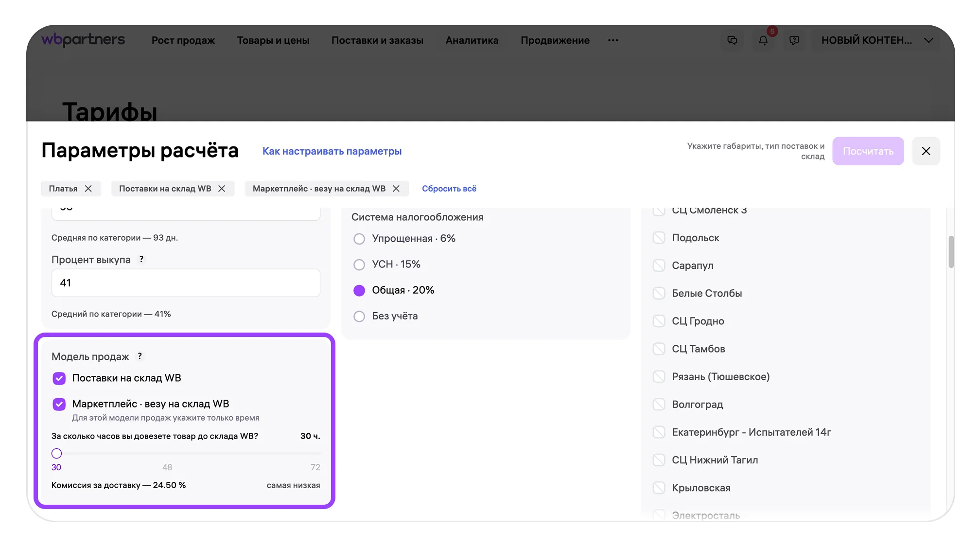Remove the Платья filter chip
Image resolution: width=980 pixels, height=547 pixels.
tap(88, 189)
